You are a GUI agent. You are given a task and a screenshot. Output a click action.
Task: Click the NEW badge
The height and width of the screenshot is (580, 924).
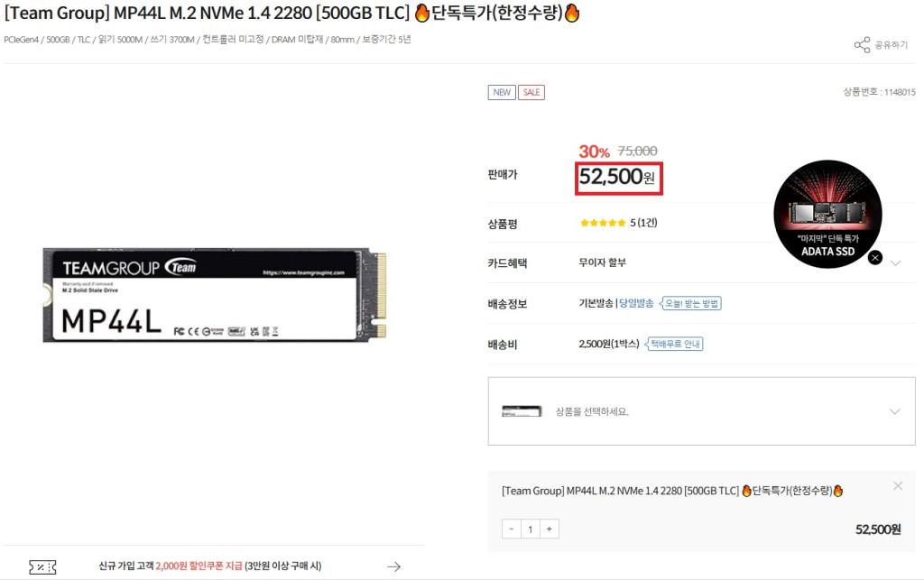pyautogui.click(x=502, y=92)
